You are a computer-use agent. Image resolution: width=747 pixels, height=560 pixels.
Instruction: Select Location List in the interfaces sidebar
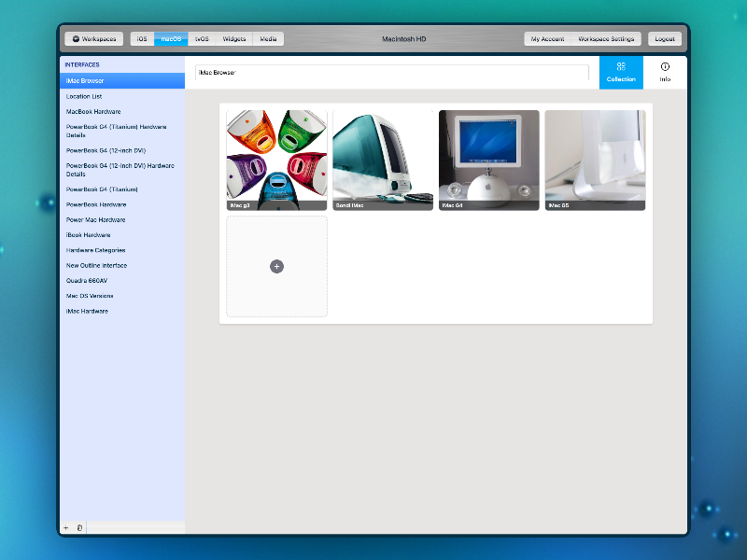pos(84,96)
